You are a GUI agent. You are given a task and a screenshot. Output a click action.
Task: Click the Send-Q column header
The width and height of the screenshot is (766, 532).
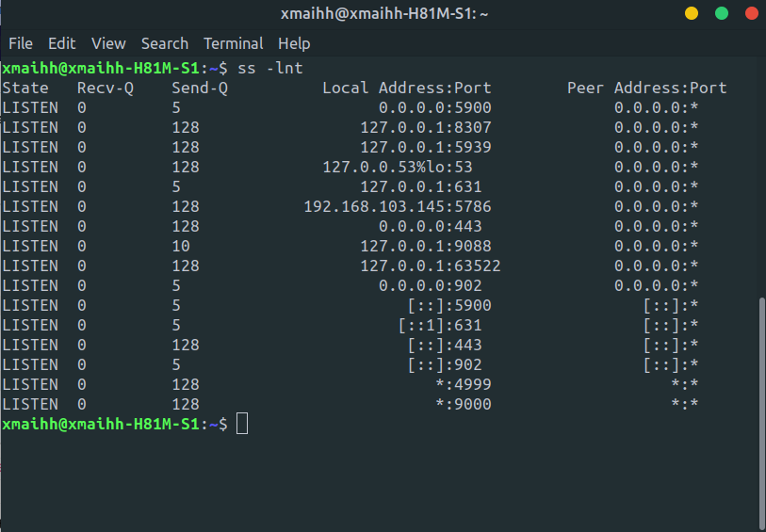click(x=200, y=88)
